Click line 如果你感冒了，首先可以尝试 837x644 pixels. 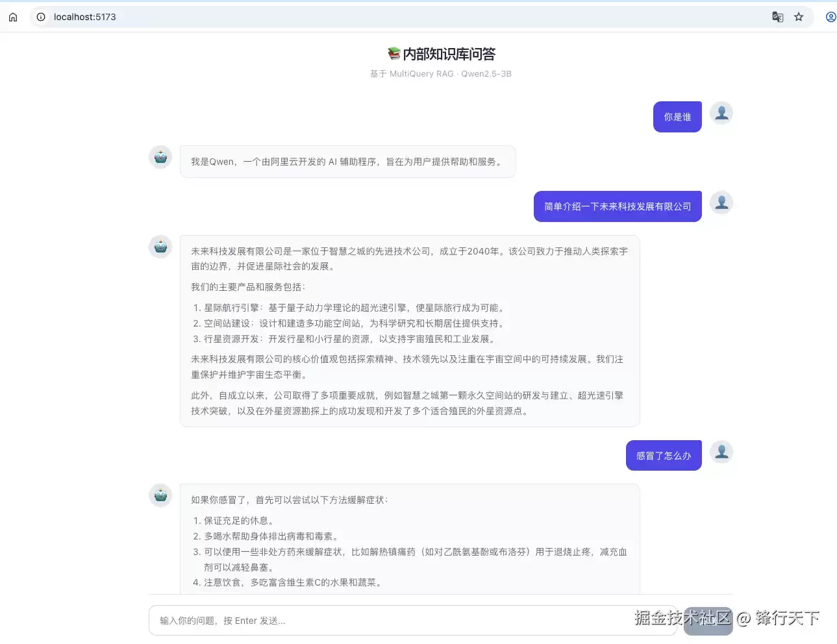pos(290,500)
